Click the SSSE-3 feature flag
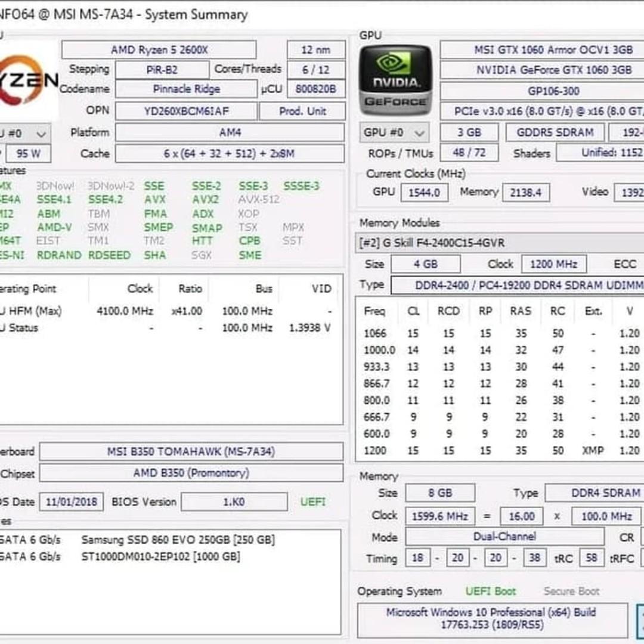 tap(301, 186)
